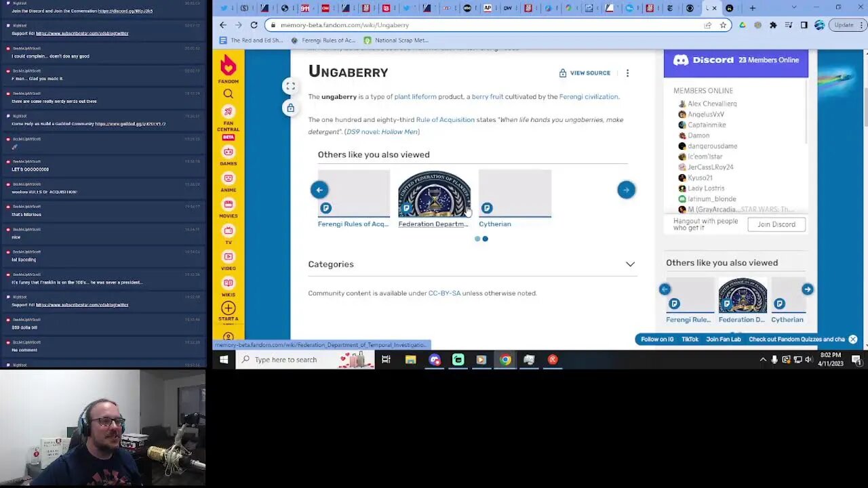Click the Windows taskbar search box

[305, 360]
